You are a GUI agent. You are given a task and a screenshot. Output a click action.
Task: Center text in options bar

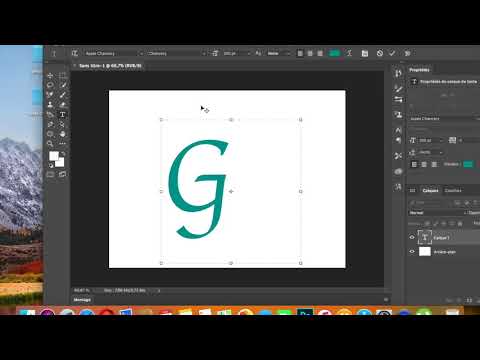310,53
